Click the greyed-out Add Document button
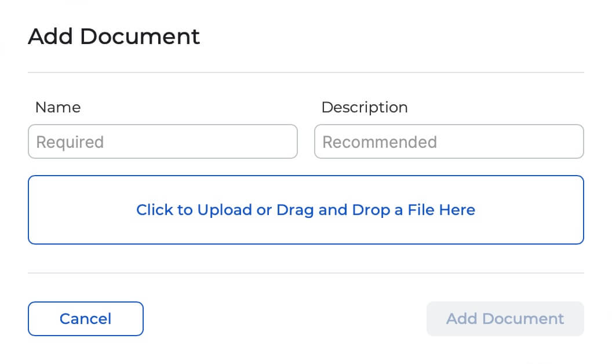Screen dimensions: 612x364 (505, 319)
